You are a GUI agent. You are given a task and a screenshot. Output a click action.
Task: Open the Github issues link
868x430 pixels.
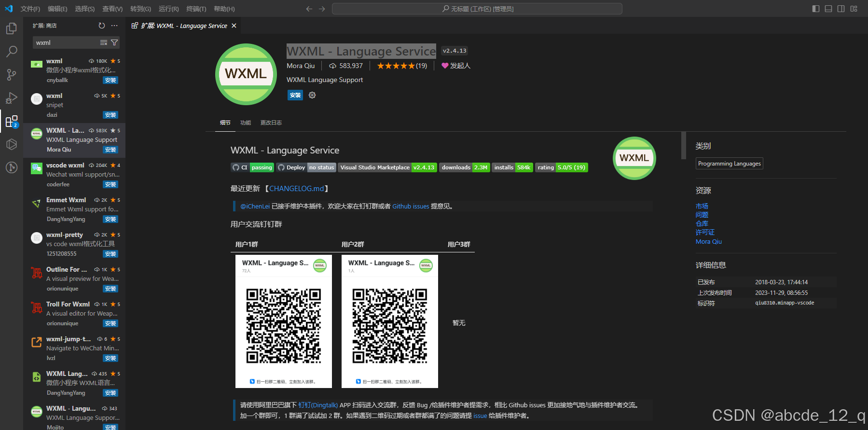(411, 206)
